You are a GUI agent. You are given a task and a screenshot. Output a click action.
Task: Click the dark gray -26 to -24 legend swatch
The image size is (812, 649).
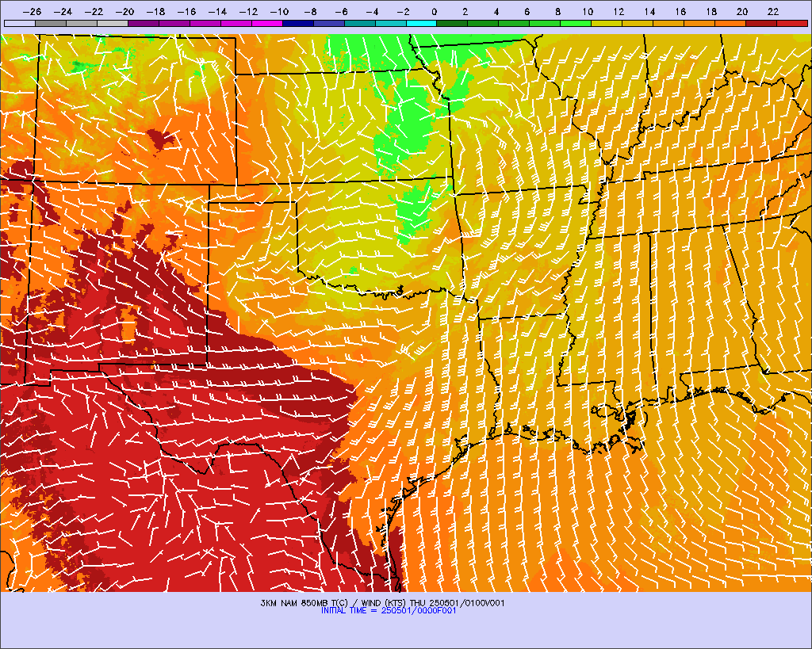coord(51,23)
